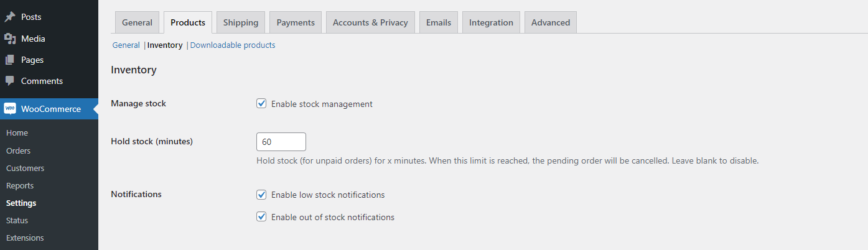Go to Customers in the sidebar
The image size is (868, 250).
tap(25, 168)
